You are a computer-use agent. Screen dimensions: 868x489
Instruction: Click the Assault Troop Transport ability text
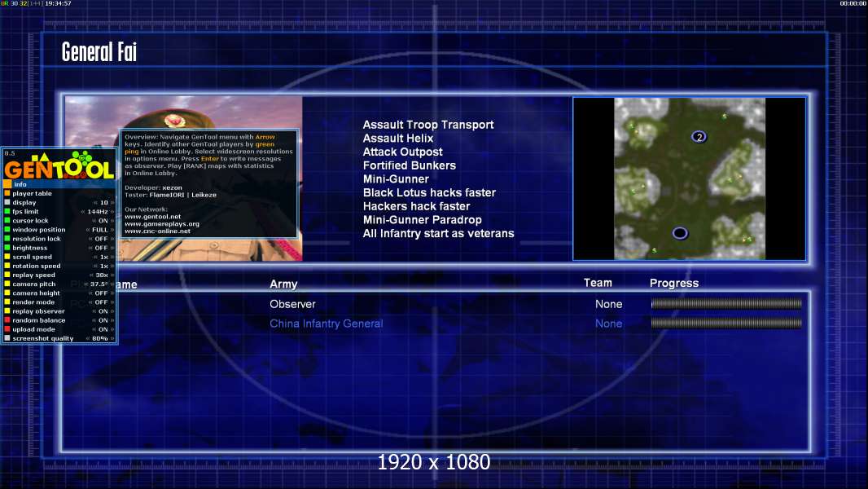[x=428, y=125]
